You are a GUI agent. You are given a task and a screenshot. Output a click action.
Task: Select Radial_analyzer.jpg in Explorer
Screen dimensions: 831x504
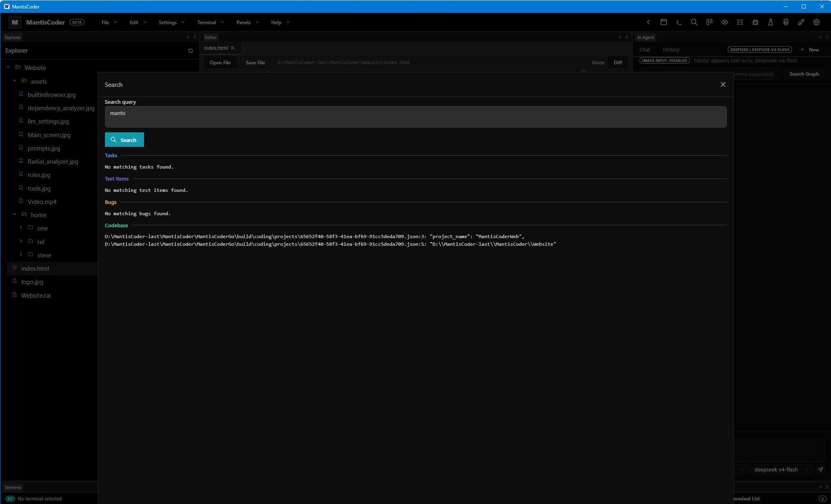(53, 161)
